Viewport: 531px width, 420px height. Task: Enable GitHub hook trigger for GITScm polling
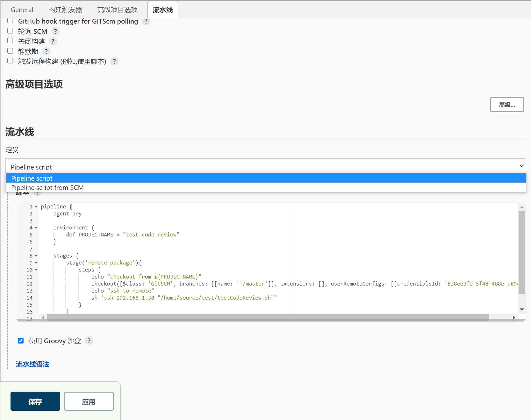[x=10, y=21]
